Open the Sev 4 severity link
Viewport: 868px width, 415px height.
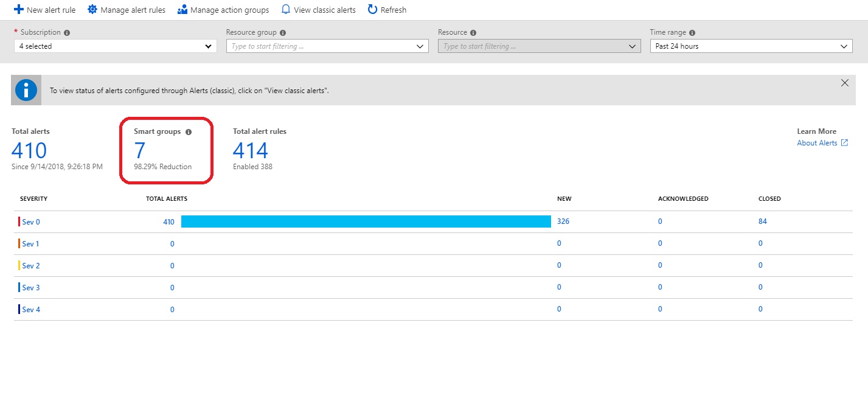[31, 310]
